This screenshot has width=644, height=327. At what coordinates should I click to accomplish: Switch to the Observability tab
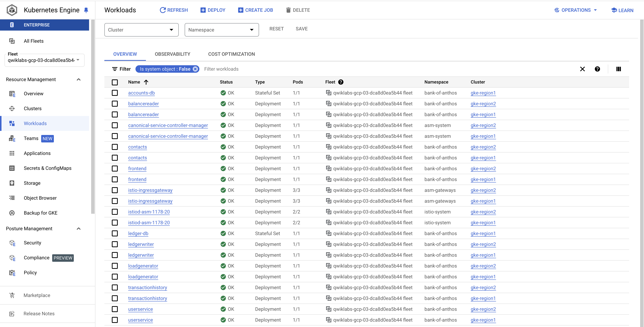click(173, 54)
